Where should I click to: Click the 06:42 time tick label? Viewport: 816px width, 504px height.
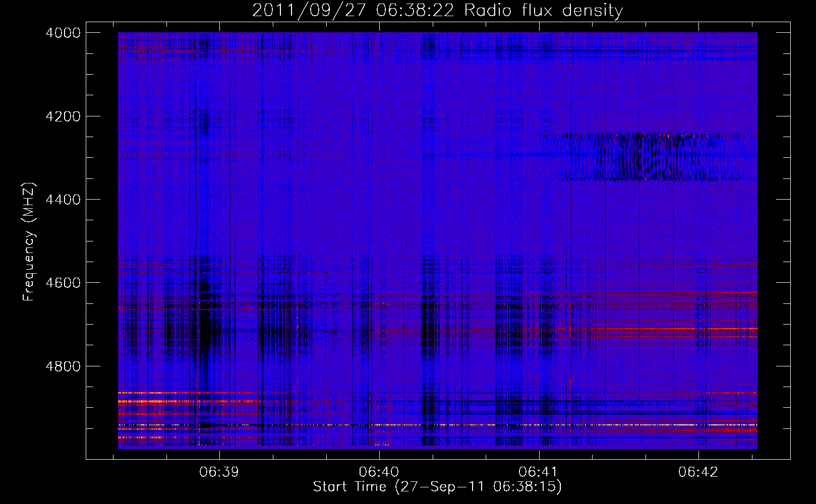point(698,472)
